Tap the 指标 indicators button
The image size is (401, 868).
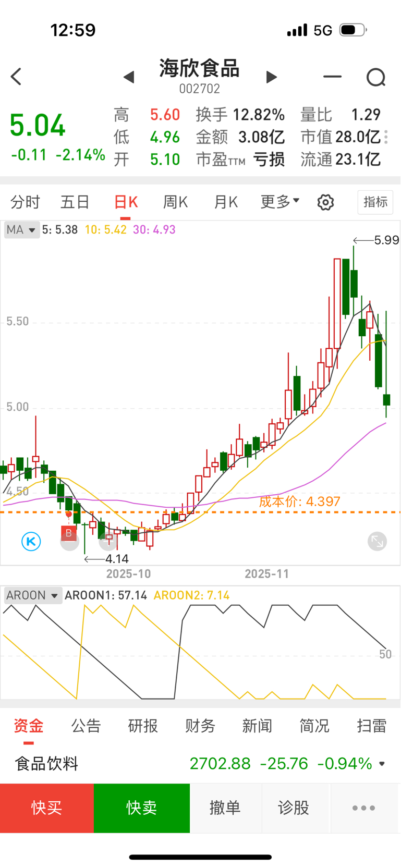[x=375, y=202]
